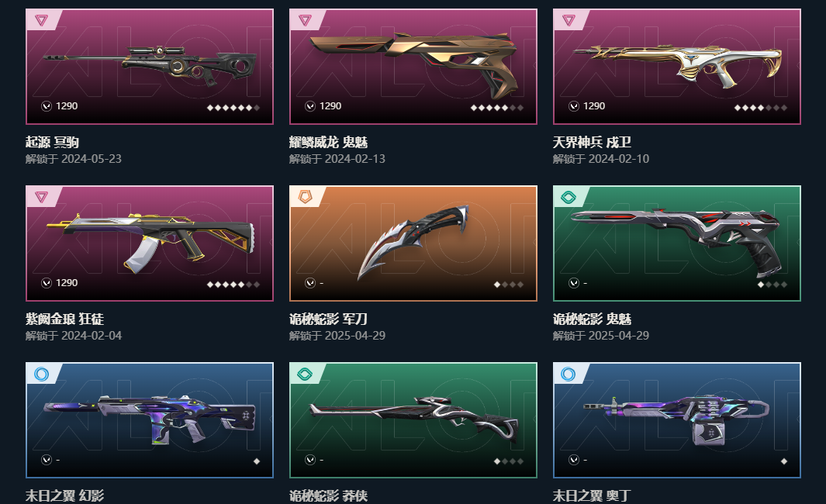Click the tier icon on 耀鳞威龙 鬼魅 card

pos(305,20)
